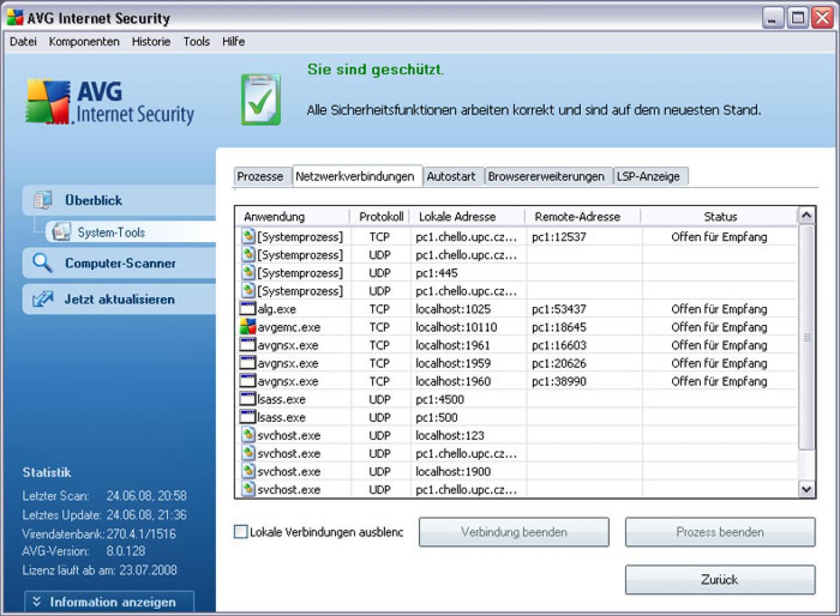Click icon of lsass.exe on pc1:500
Screen dimensions: 840x616
[x=247, y=417]
